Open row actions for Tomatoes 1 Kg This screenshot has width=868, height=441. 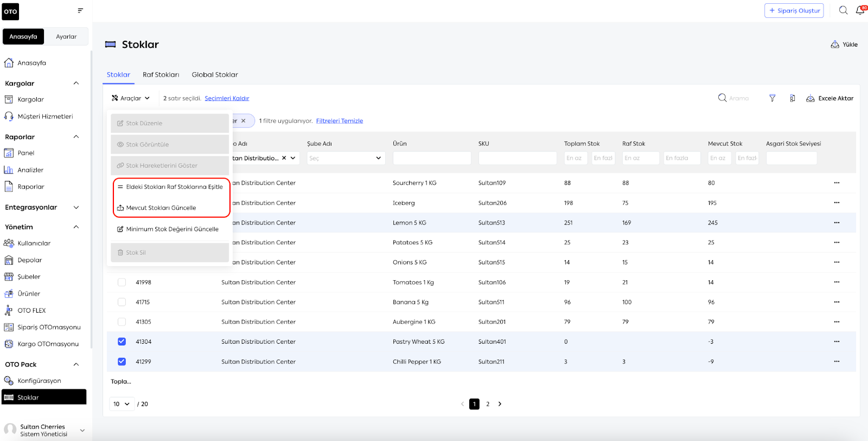tap(837, 282)
